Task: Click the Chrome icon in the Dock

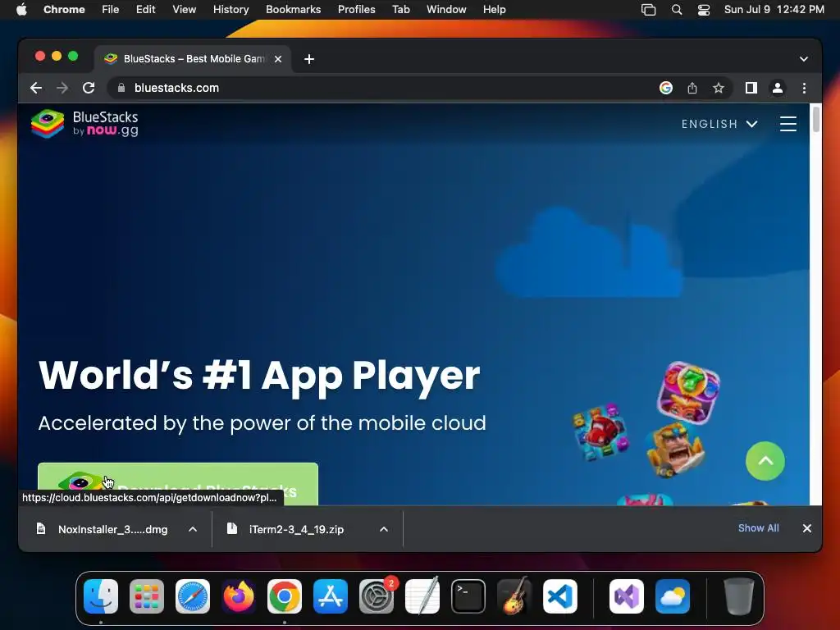Action: coord(285,596)
